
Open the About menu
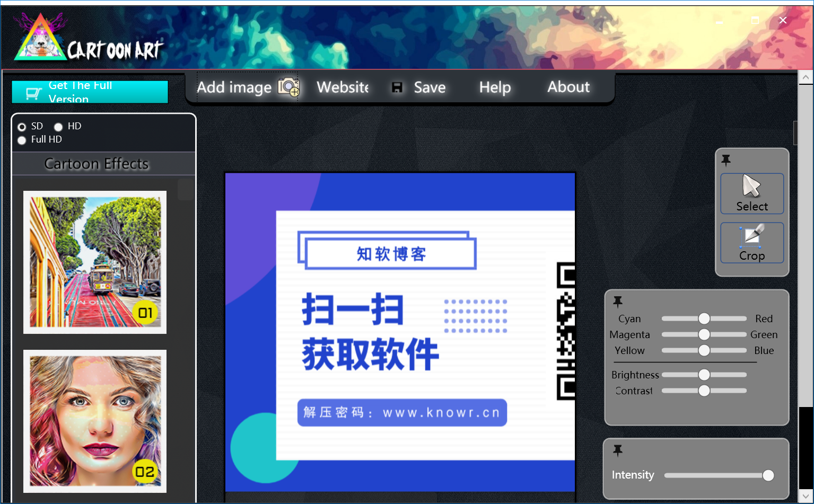coord(568,87)
